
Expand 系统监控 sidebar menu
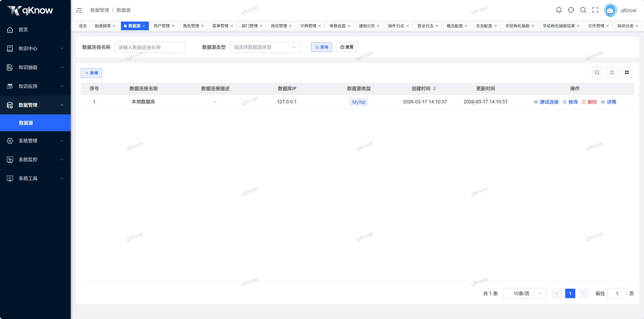[x=35, y=159]
